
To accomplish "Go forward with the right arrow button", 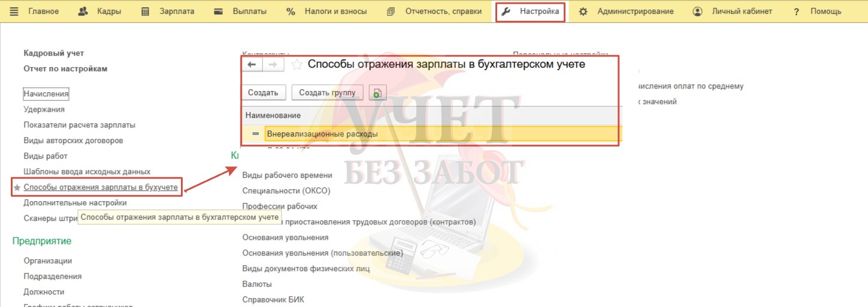I will tap(273, 65).
